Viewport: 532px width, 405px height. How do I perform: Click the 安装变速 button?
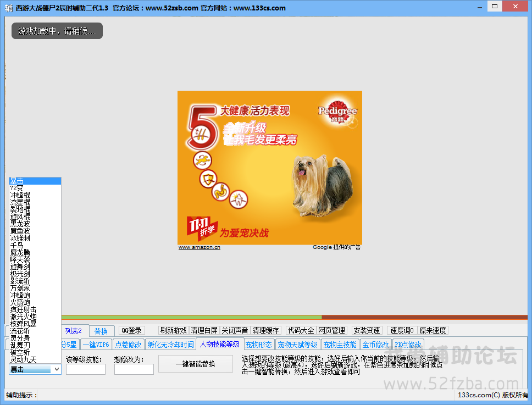coord(367,330)
